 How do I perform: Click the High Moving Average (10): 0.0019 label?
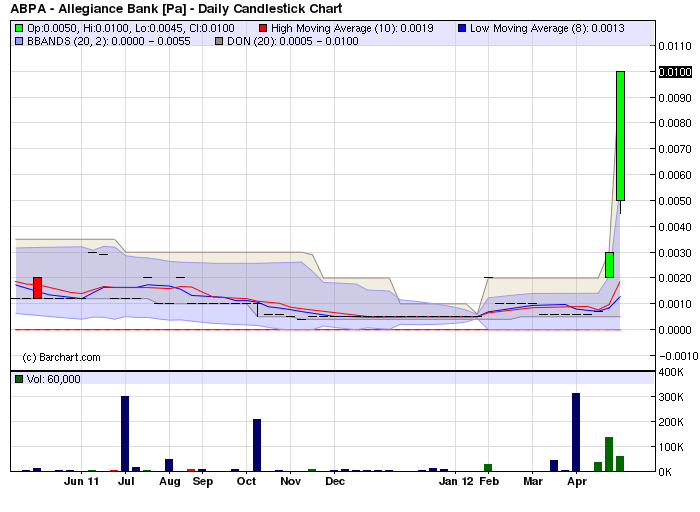click(x=352, y=29)
